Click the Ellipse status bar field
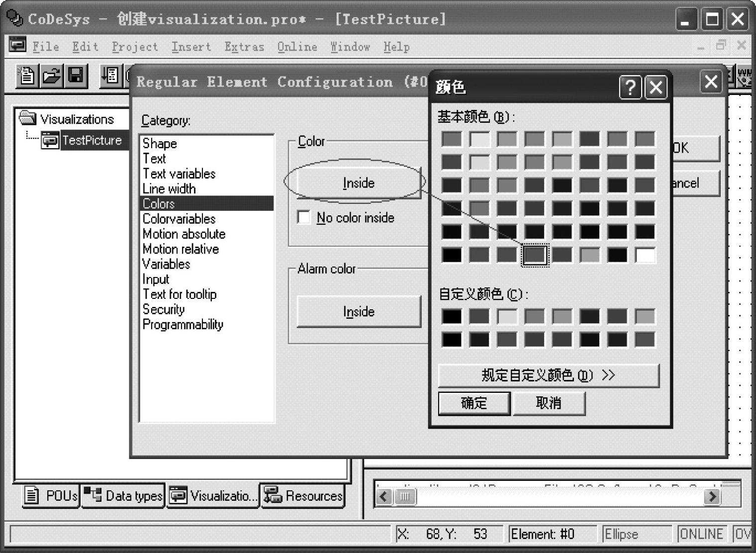Viewport: 756px width, 553px height. coord(637,534)
